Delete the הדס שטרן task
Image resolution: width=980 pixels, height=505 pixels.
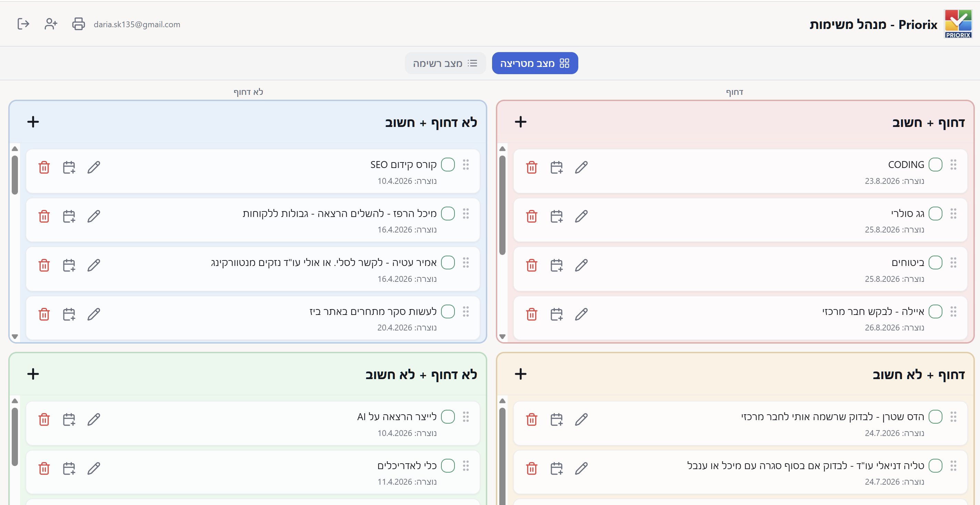(x=531, y=419)
